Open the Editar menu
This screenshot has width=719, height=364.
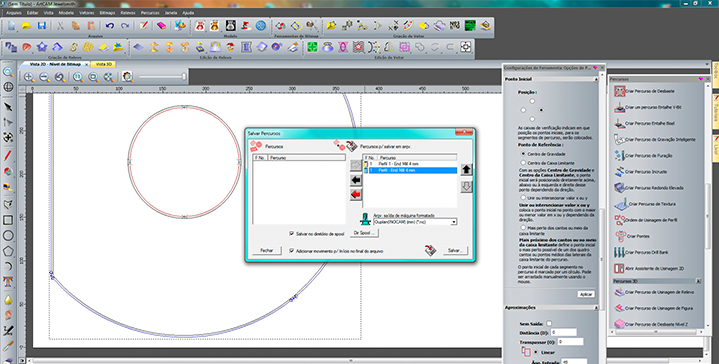click(x=32, y=13)
